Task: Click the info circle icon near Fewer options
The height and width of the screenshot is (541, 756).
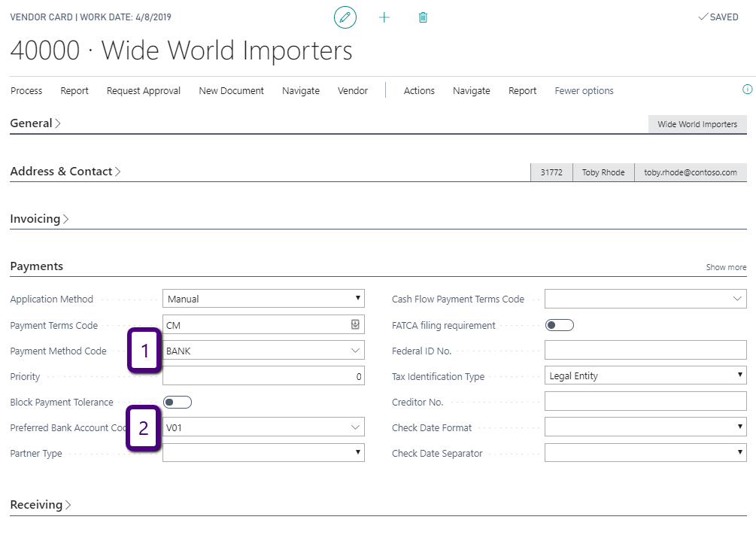Action: coord(747,90)
